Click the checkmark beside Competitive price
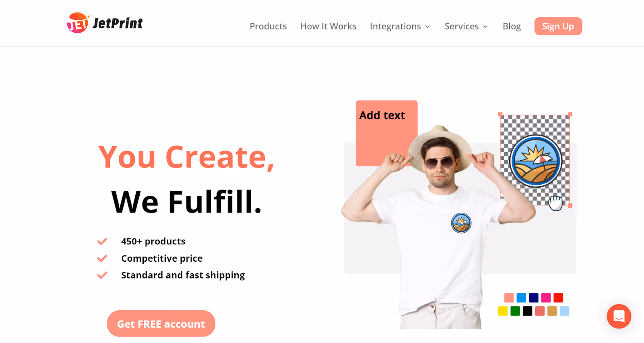This screenshot has height=343, width=644. pyautogui.click(x=102, y=258)
